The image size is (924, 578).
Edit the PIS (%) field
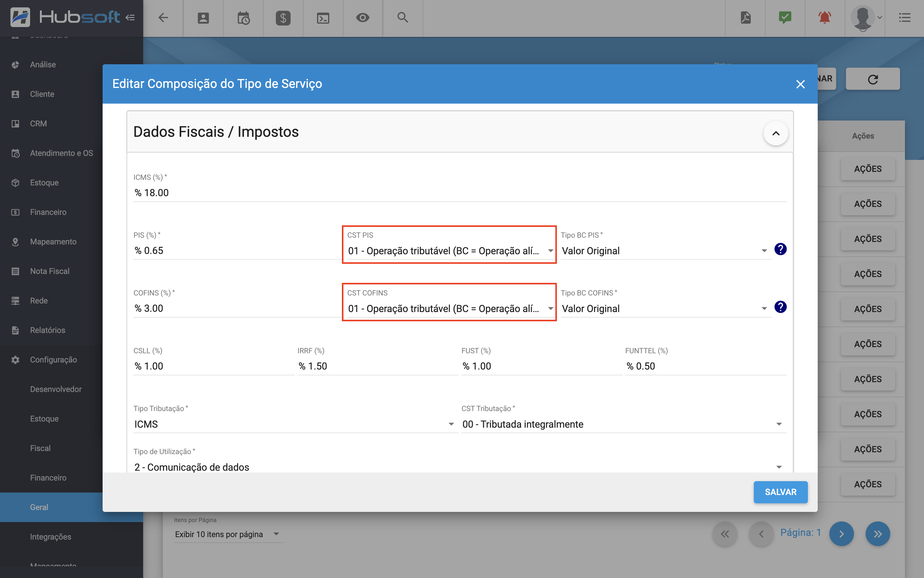[237, 251]
